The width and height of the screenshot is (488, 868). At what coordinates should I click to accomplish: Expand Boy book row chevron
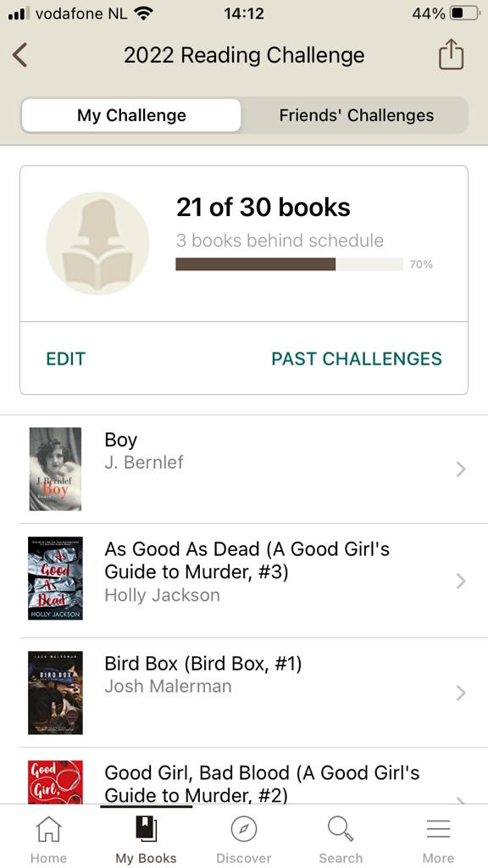(x=461, y=470)
